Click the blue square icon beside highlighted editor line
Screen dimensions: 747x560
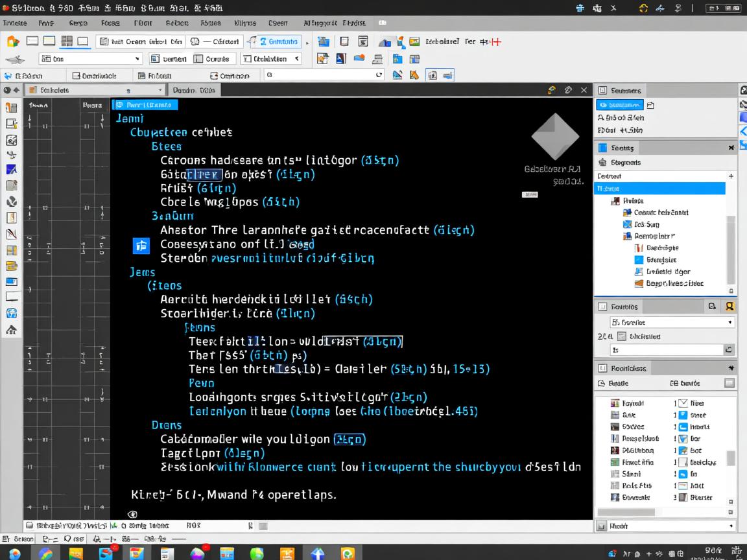(x=141, y=245)
